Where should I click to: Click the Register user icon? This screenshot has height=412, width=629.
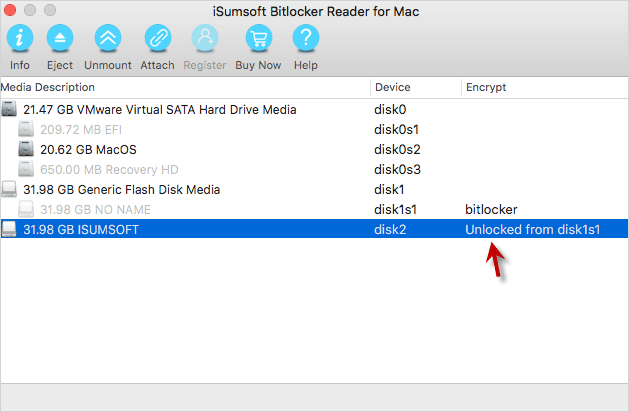(x=205, y=38)
